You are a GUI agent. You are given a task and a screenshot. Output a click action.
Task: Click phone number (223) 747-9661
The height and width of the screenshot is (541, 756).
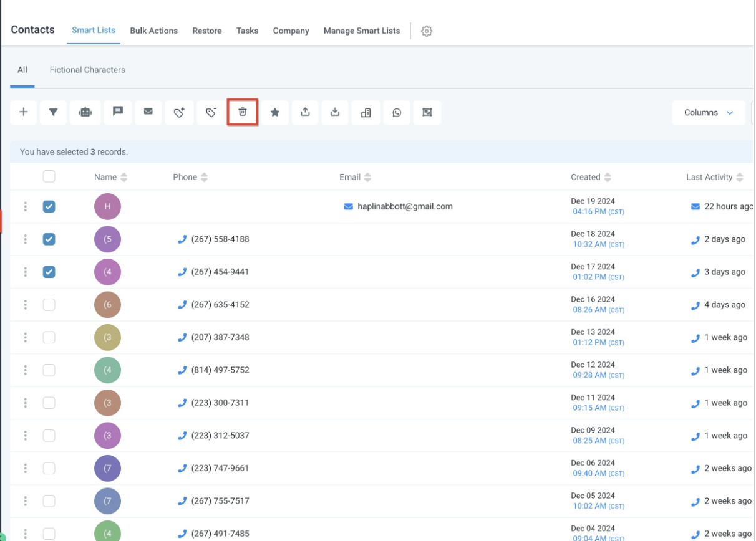tap(220, 468)
